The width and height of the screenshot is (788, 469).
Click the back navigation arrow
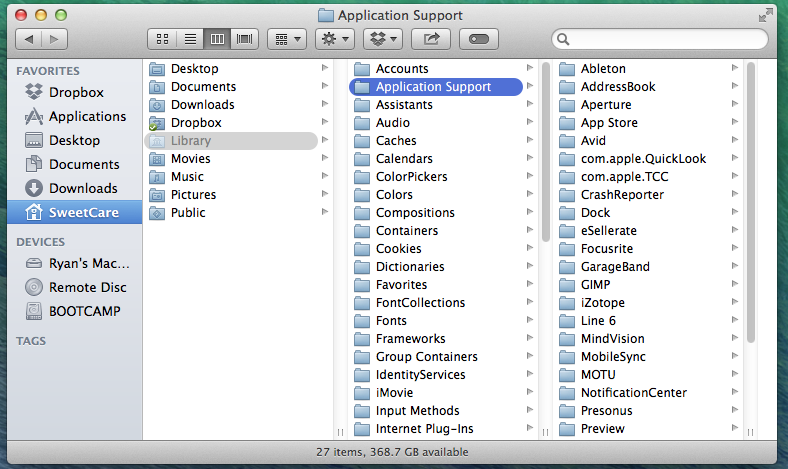(28, 39)
